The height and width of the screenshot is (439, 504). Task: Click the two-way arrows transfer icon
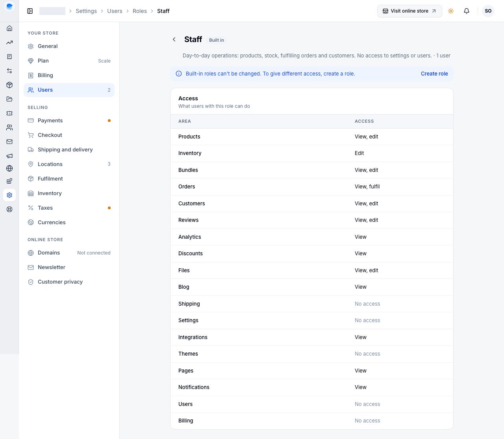coord(9,71)
